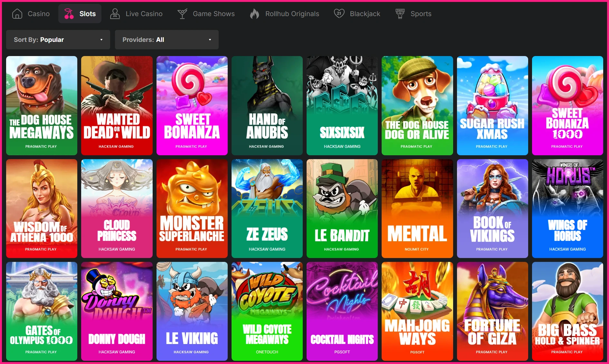Viewport: 609px width, 364px height.
Task: Launch the Mental slot by Nolimit City
Action: point(417,208)
